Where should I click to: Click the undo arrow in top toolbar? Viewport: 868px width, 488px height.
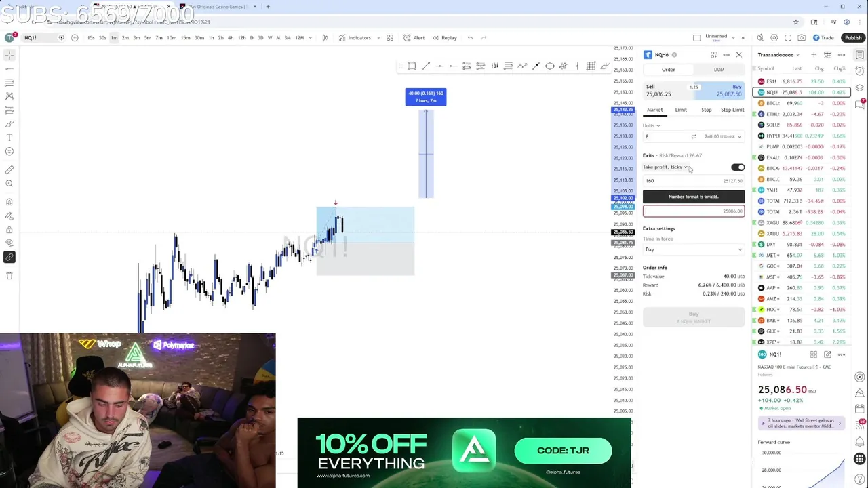click(470, 38)
